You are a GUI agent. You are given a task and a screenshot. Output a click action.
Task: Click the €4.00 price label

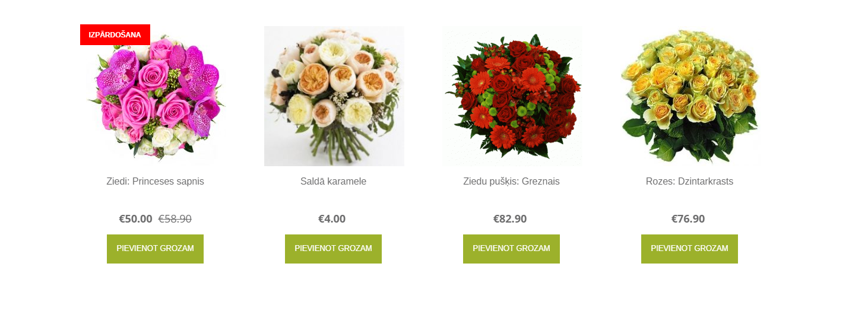[332, 219]
